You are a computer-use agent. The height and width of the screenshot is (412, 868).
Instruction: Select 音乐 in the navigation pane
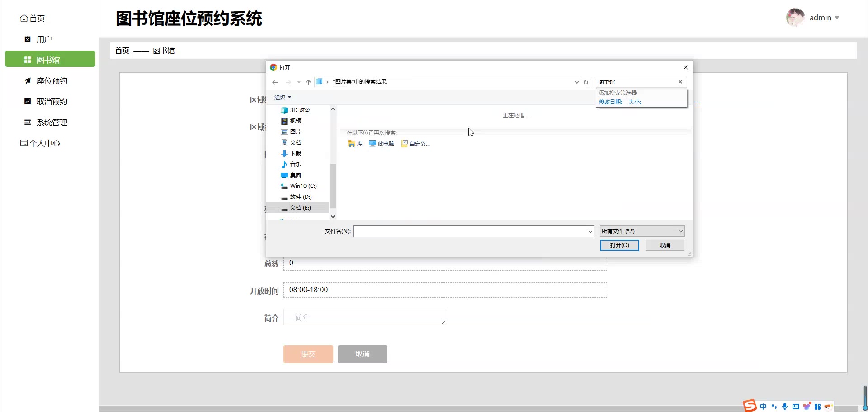[291, 164]
